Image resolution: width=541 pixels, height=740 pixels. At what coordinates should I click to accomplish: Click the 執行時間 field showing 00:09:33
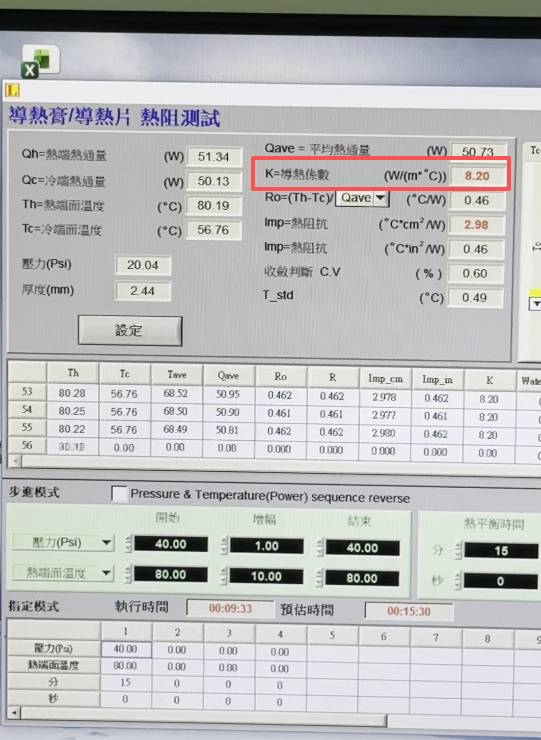point(230,608)
